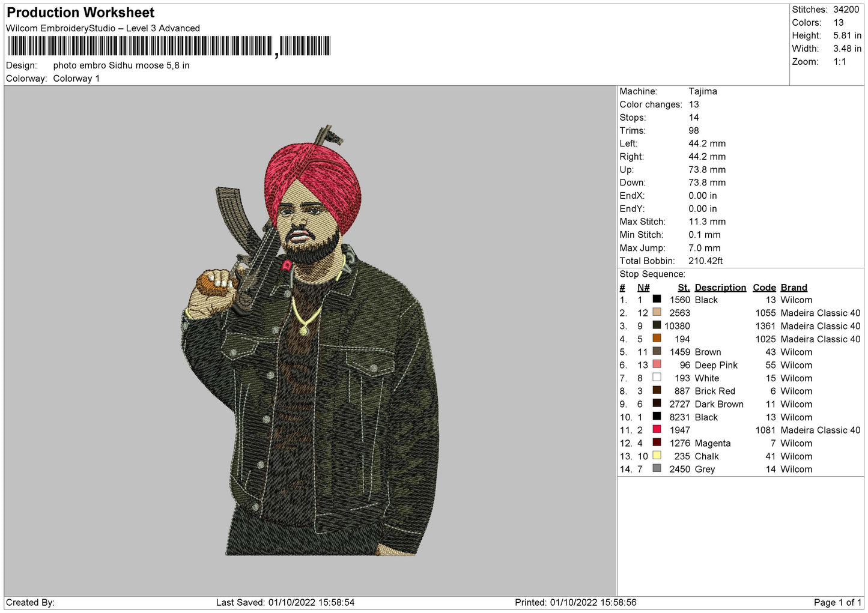The image size is (868, 613).
Task: Click the 'N#' column header
Action: tap(643, 288)
